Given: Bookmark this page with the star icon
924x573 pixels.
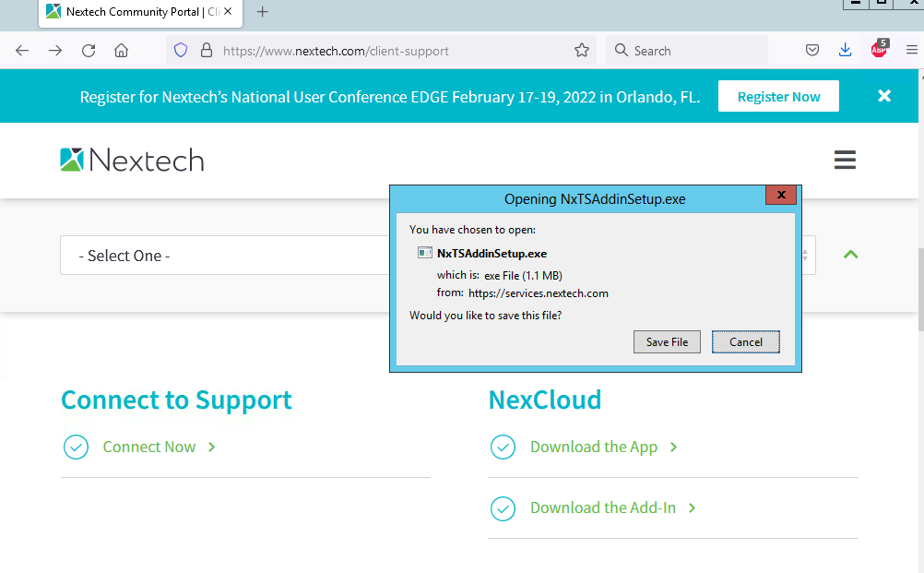Looking at the screenshot, I should tap(582, 51).
